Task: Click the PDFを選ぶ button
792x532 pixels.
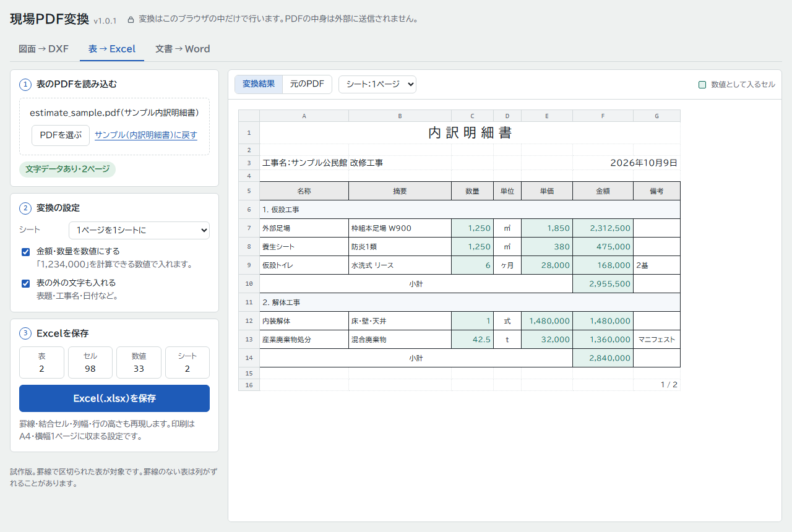Action: click(61, 135)
